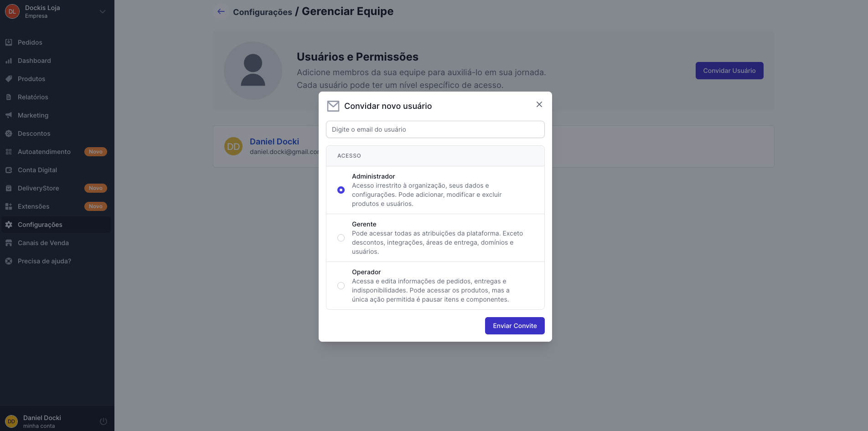Click the back arrow beside Configurações
The width and height of the screenshot is (868, 431).
click(x=221, y=11)
